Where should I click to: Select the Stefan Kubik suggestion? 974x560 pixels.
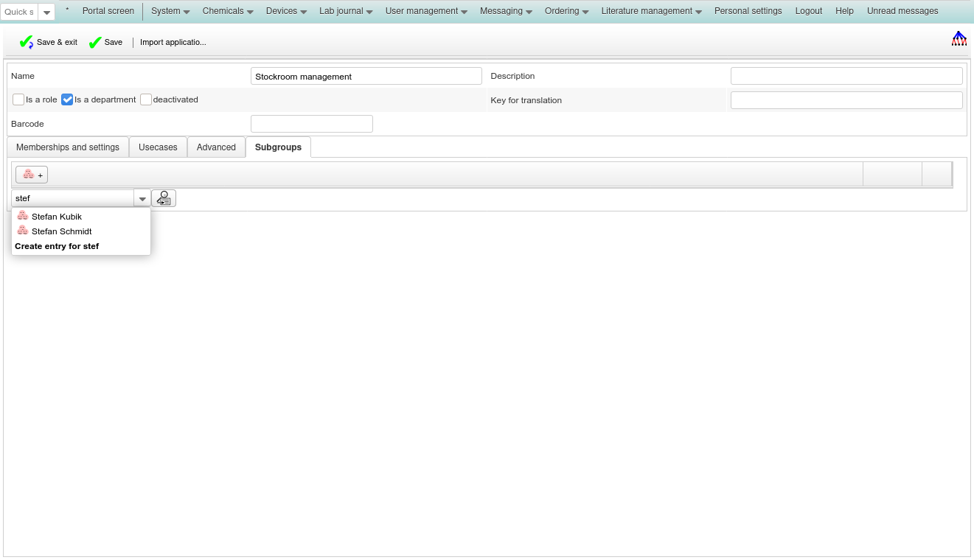(56, 217)
